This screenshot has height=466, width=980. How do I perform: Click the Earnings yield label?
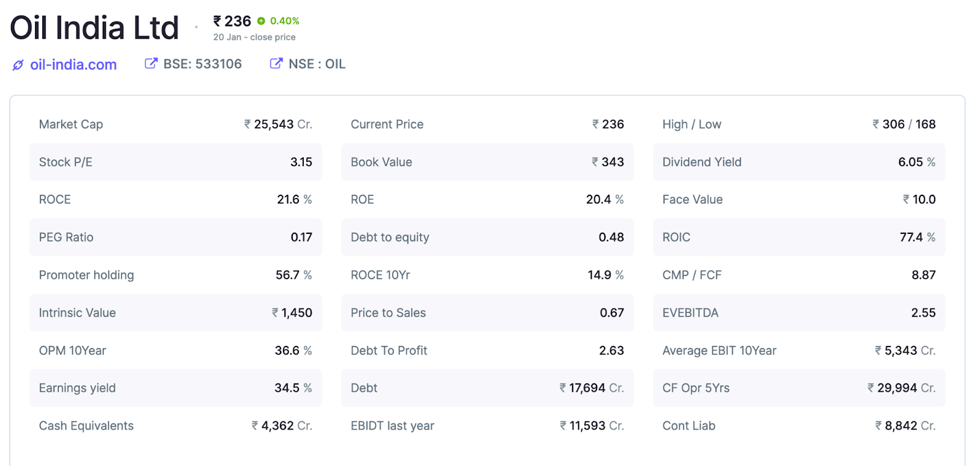click(x=77, y=388)
